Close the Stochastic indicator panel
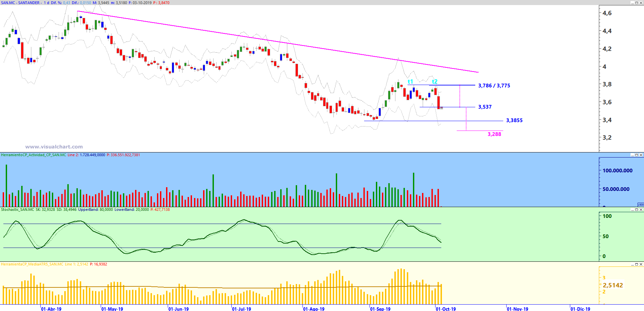 pyautogui.click(x=641, y=209)
